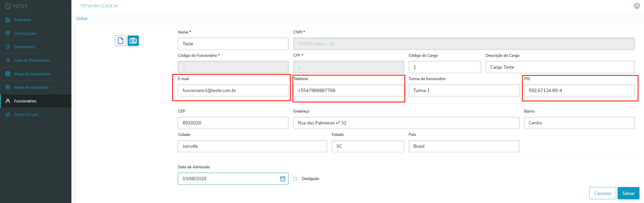
Task: Click the Voltar link
Action: coord(82,19)
